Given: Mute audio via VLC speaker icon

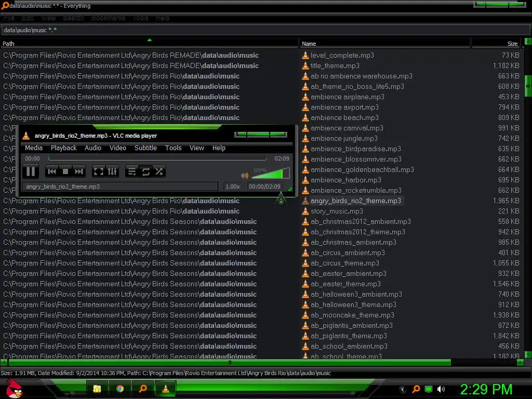Looking at the screenshot, I should point(245,176).
